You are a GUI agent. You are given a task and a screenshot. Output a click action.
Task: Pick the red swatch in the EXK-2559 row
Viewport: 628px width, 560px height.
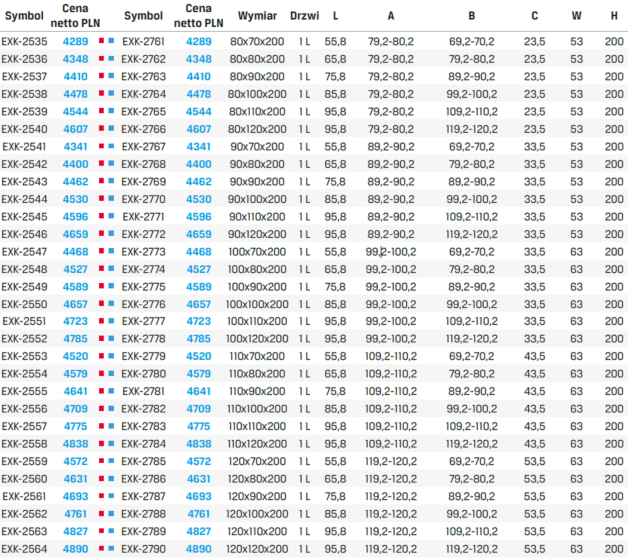tap(101, 461)
